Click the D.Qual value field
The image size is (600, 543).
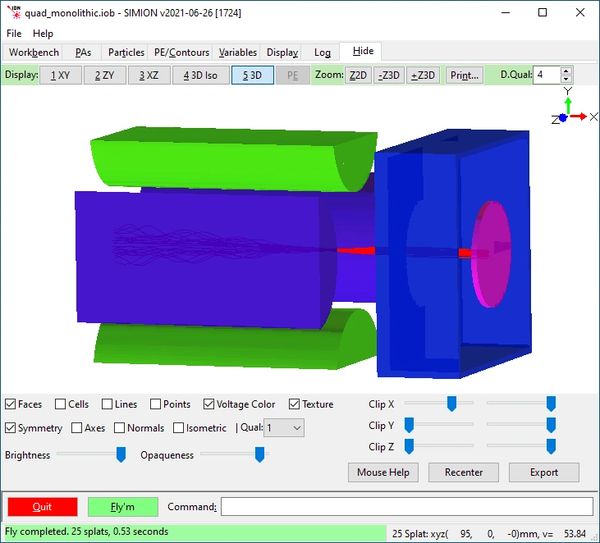pyautogui.click(x=547, y=75)
